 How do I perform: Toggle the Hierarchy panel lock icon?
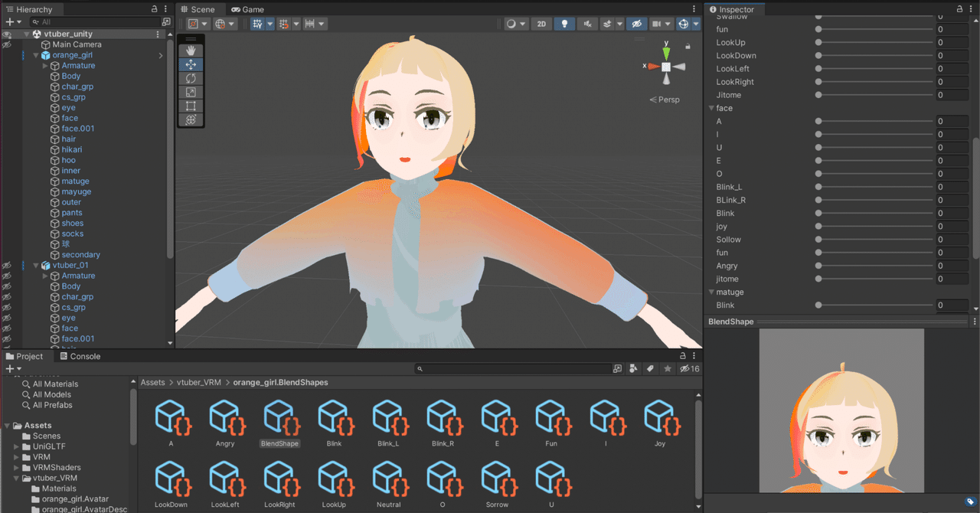point(153,9)
